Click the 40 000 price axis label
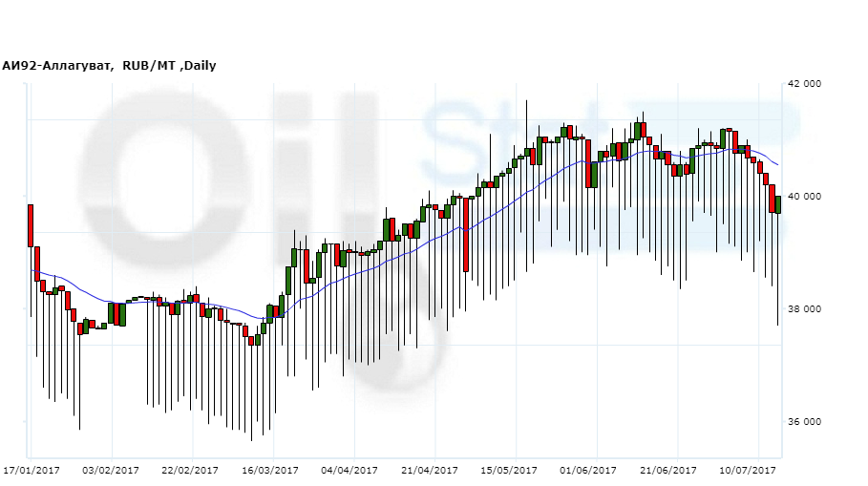 (804, 197)
